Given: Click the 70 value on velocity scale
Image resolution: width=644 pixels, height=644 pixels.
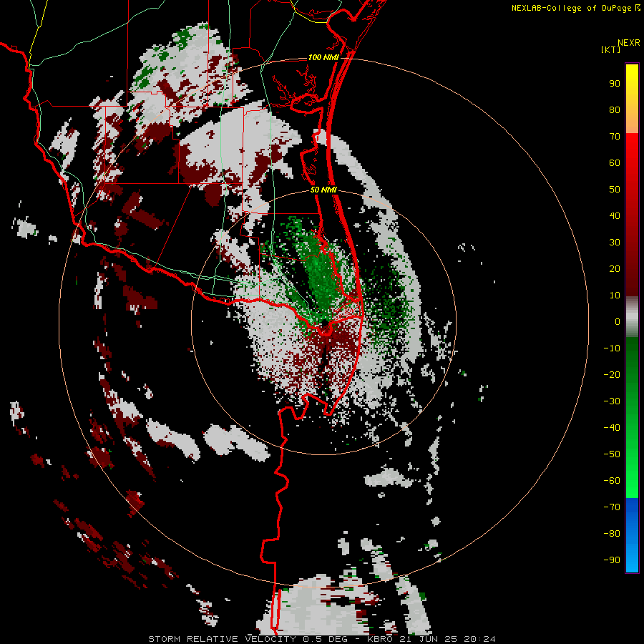Looking at the screenshot, I should tap(615, 137).
